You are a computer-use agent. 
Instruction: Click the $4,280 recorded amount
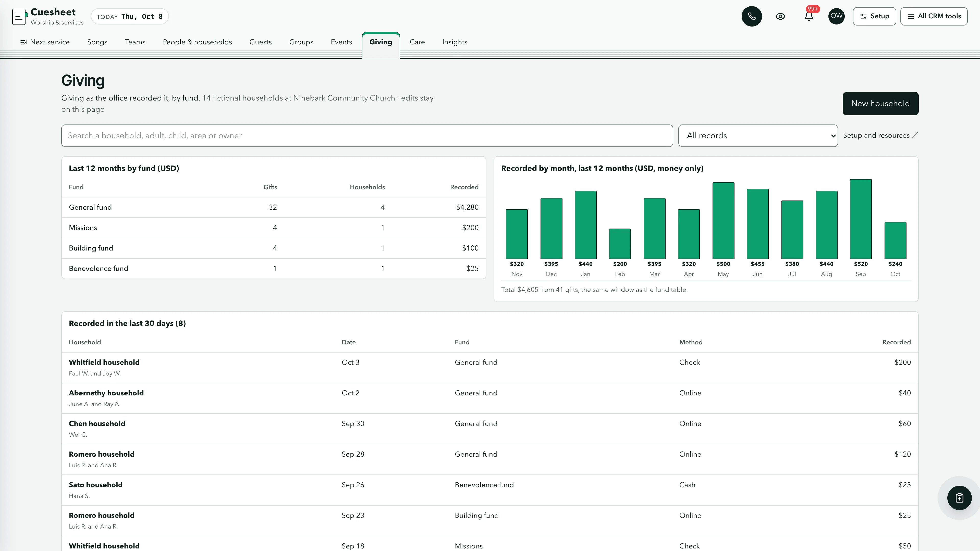[467, 207]
